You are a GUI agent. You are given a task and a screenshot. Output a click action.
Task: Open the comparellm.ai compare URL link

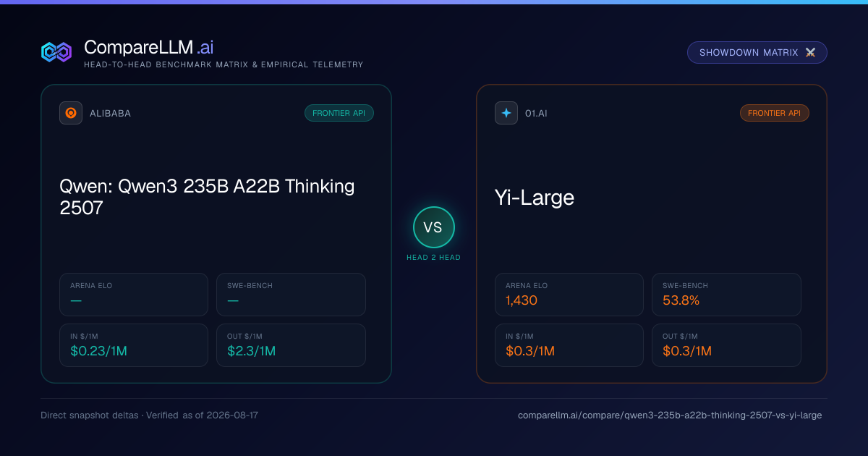pos(670,415)
